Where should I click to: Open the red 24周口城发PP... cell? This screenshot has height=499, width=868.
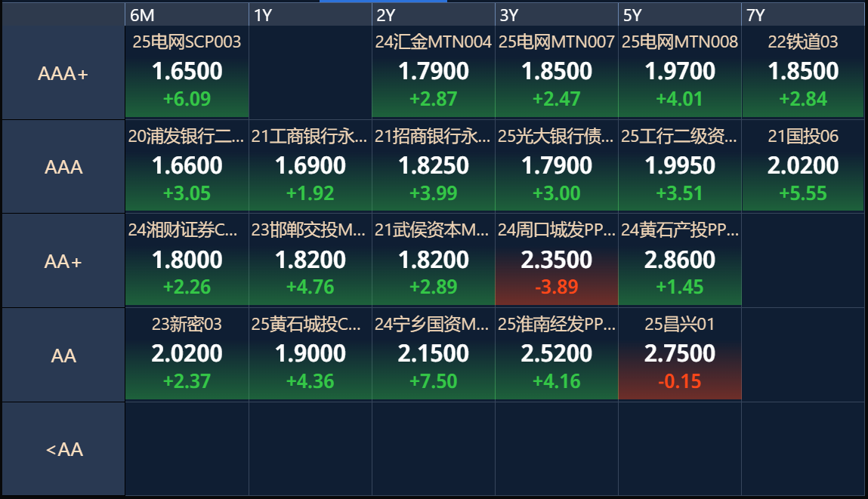[x=556, y=260]
